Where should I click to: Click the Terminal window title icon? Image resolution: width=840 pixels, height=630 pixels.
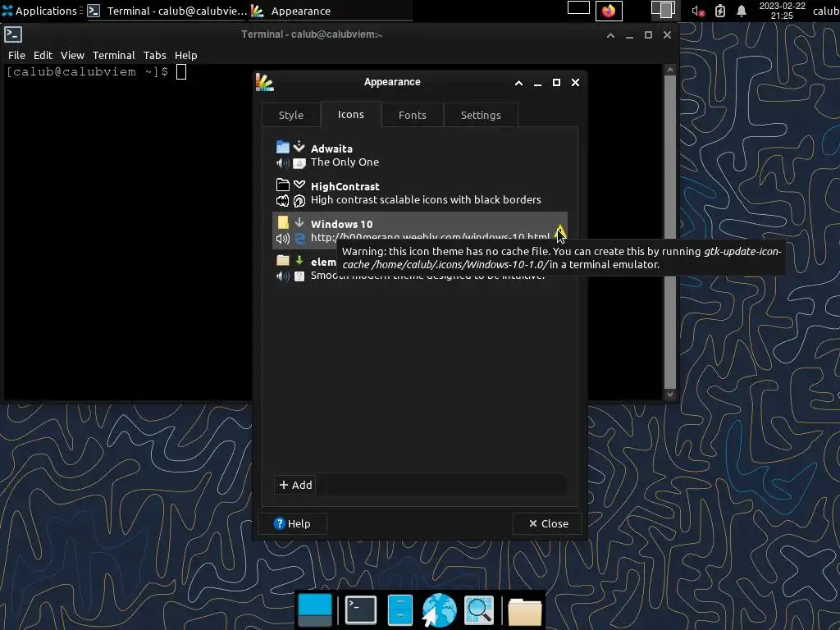[x=13, y=34]
